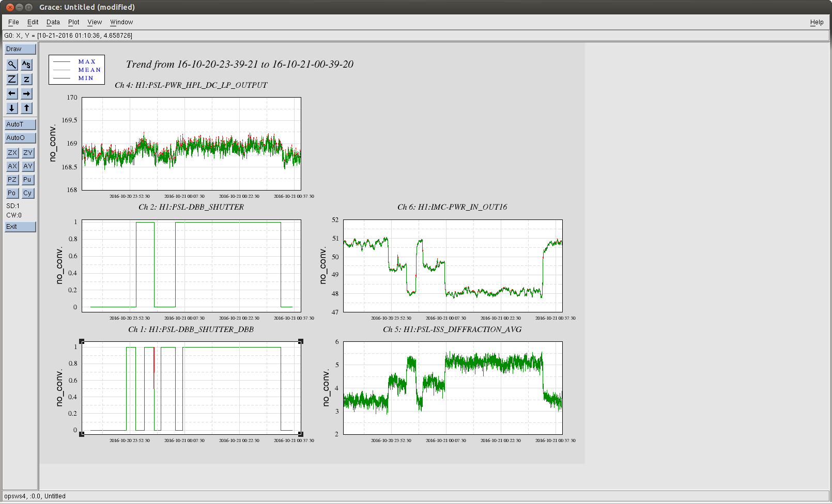Click the SD:1 status label
Viewport: 832px width, 504px height.
click(13, 206)
